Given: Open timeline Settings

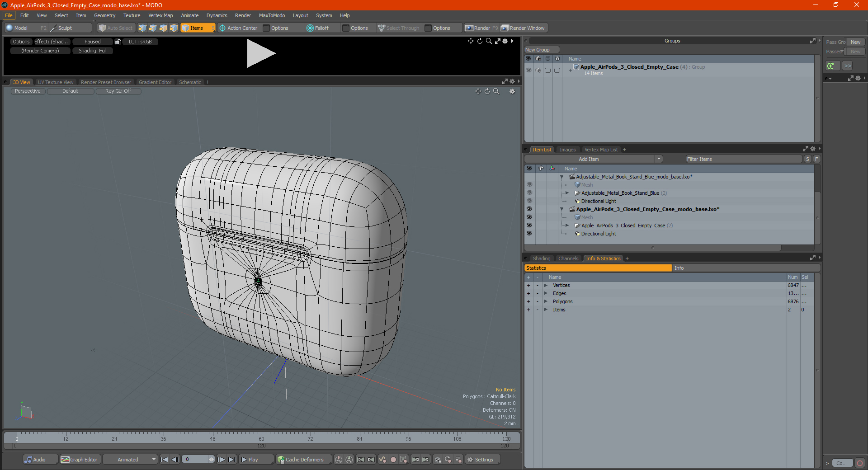Looking at the screenshot, I should pyautogui.click(x=482, y=460).
